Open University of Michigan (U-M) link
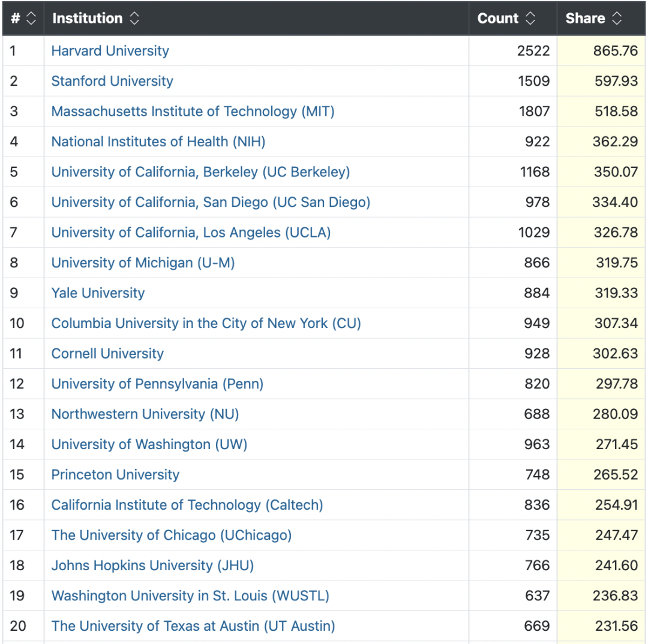Image resolution: width=648 pixels, height=644 pixels. pos(143,263)
